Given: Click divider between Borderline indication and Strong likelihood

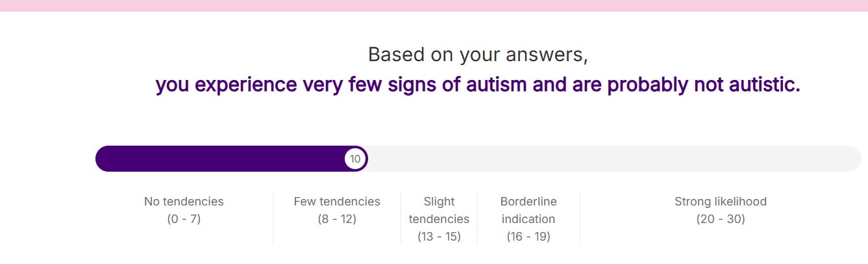Looking at the screenshot, I should [x=580, y=219].
